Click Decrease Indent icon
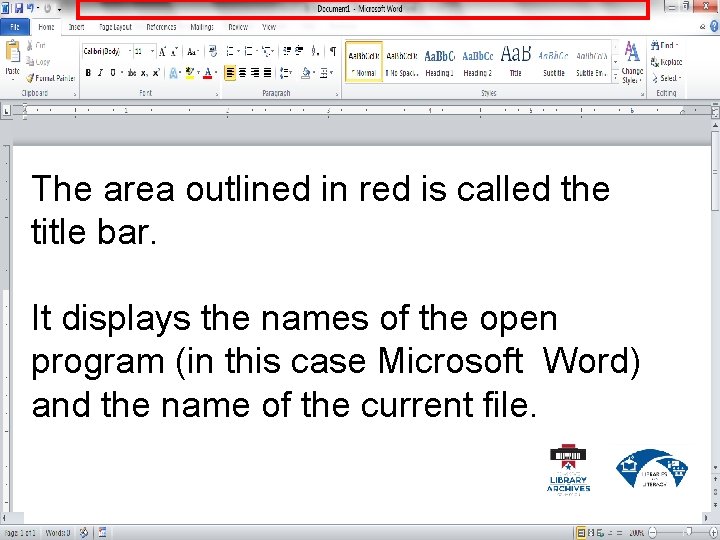This screenshot has height=540, width=720. click(287, 51)
